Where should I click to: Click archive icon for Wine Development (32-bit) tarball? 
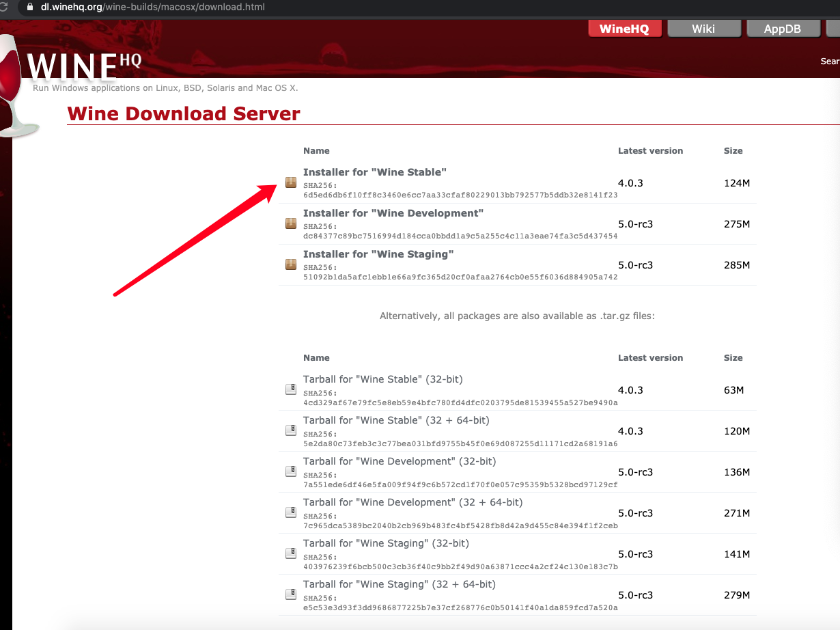(x=291, y=472)
